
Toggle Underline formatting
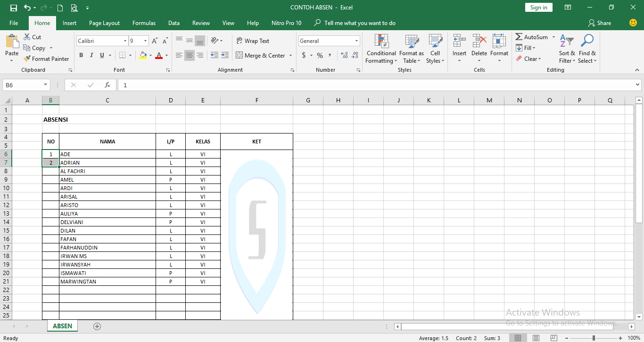click(102, 55)
